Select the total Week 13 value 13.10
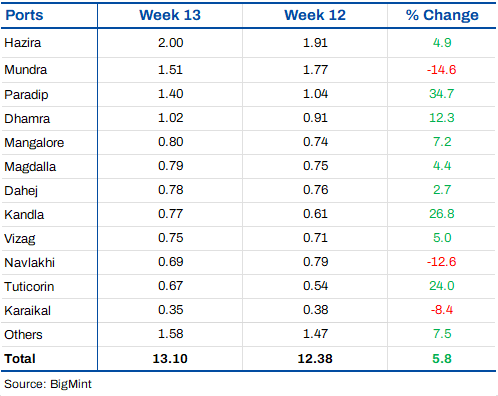The height and width of the screenshot is (396, 498). click(x=170, y=359)
